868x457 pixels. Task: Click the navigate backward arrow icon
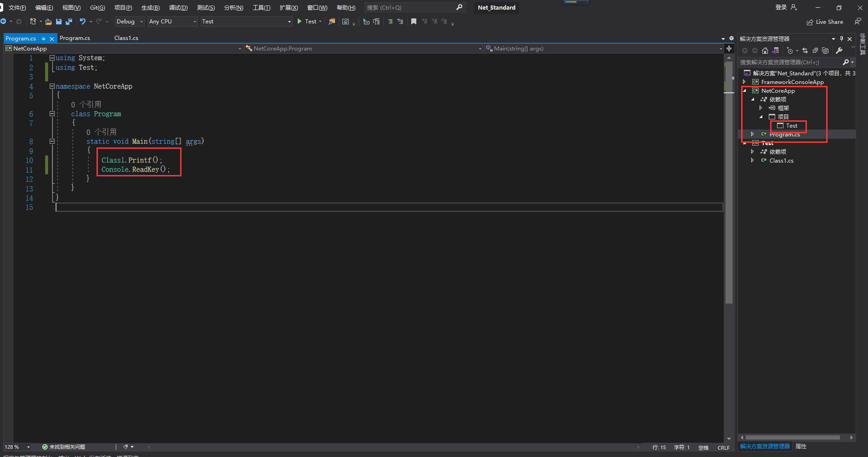[x=4, y=21]
